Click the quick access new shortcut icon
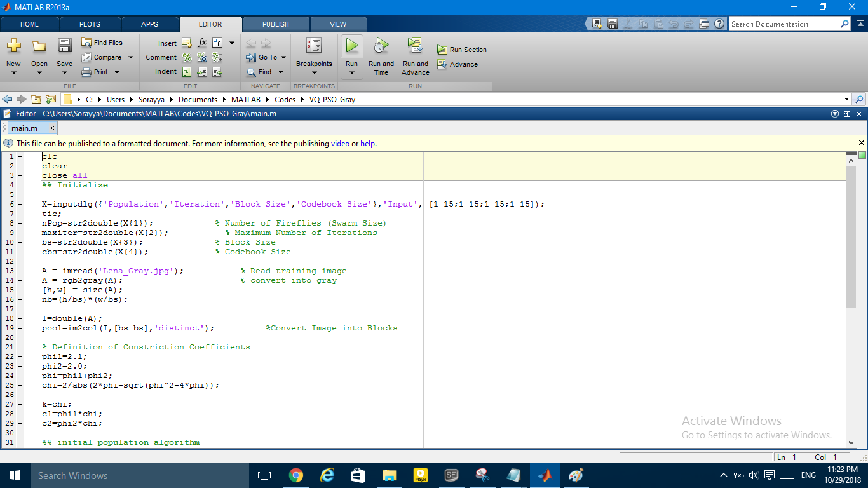 pos(597,24)
